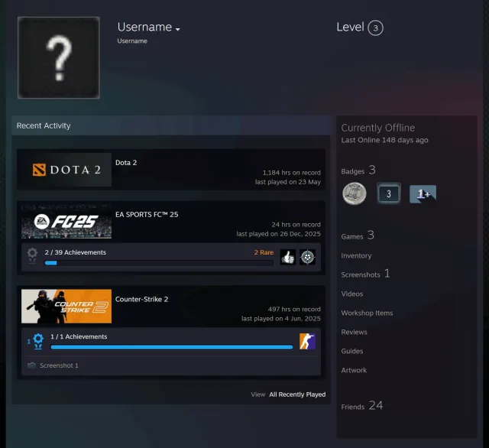Image resolution: width=489 pixels, height=448 pixels.
Task: Open Screenshots 1 in sidebar
Action: pos(365,274)
